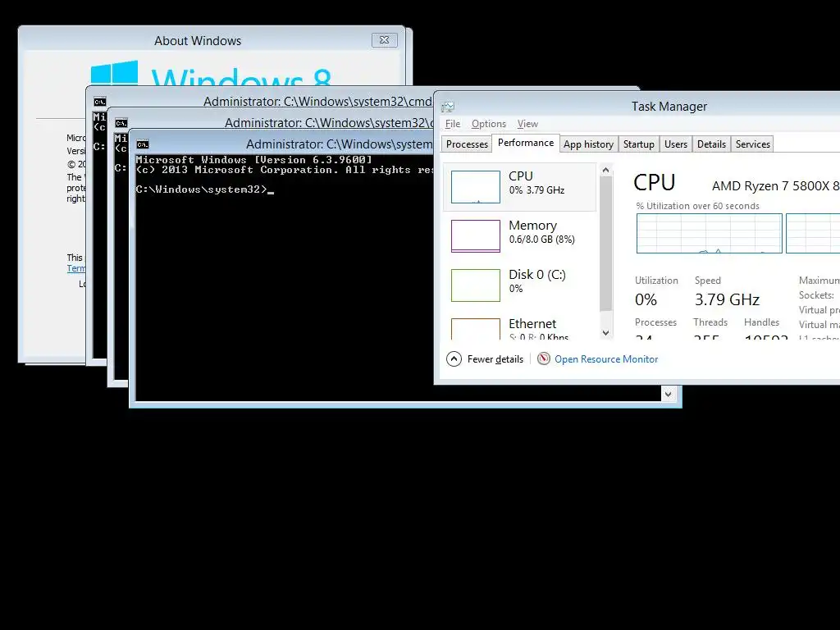Click the 'C:\Windows\system32>' prompt line
The height and width of the screenshot is (630, 840).
tap(204, 189)
